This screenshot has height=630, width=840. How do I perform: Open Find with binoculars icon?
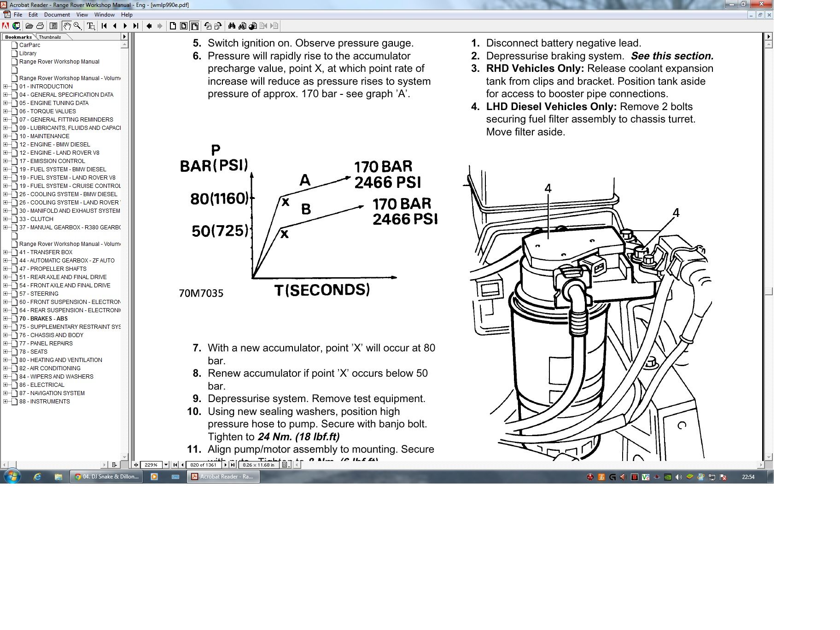coord(232,26)
